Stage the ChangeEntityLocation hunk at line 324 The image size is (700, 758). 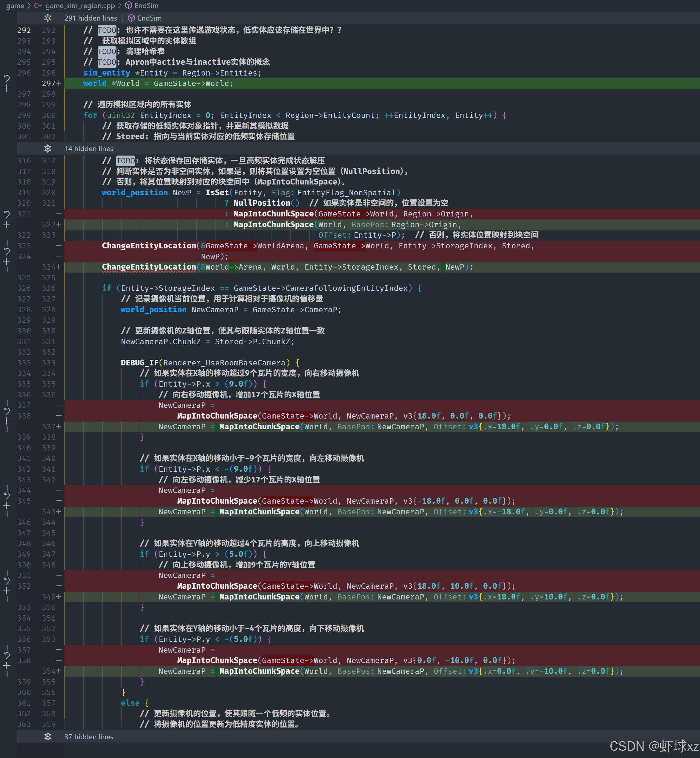tap(7, 262)
